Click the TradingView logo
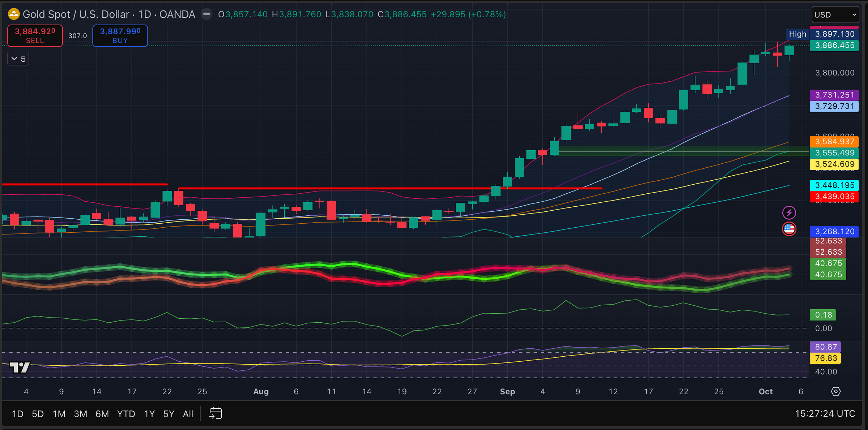868x430 pixels. pos(20,367)
